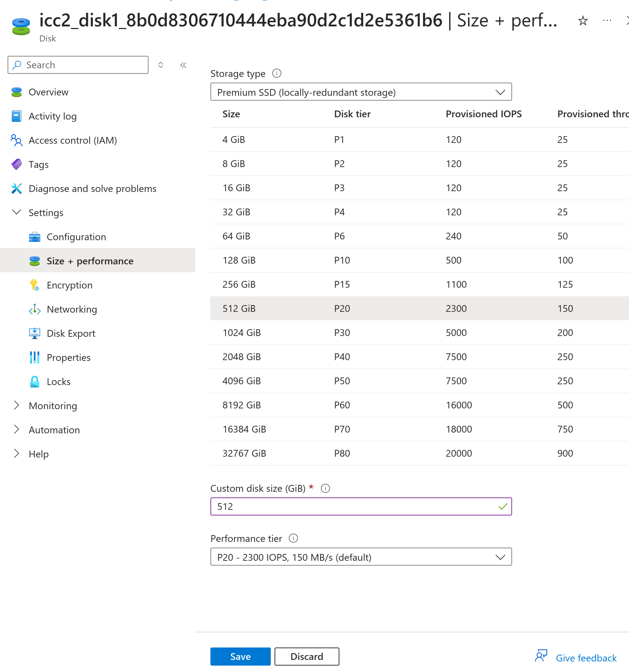Image resolution: width=629 pixels, height=672 pixels.
Task: Collapse the sidebar with double chevron
Action: click(x=183, y=65)
